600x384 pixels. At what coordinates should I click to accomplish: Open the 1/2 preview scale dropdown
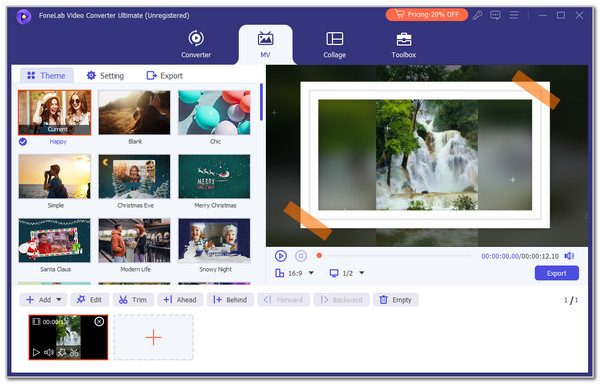tap(362, 273)
